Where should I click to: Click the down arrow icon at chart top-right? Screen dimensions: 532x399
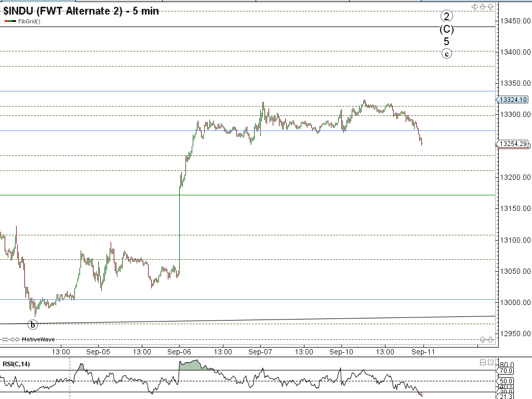483,7
